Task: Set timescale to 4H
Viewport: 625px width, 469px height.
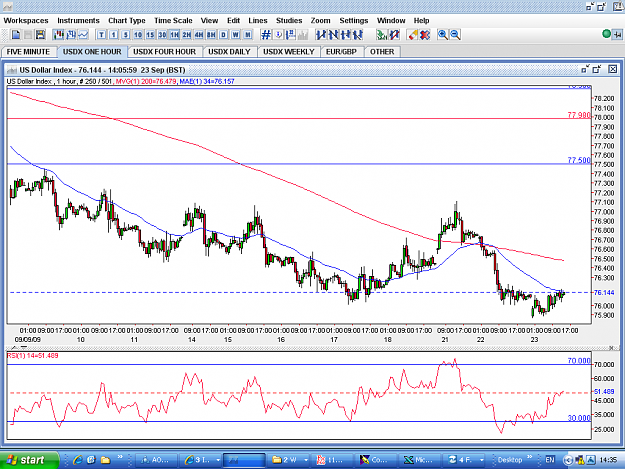Action: click(x=199, y=35)
